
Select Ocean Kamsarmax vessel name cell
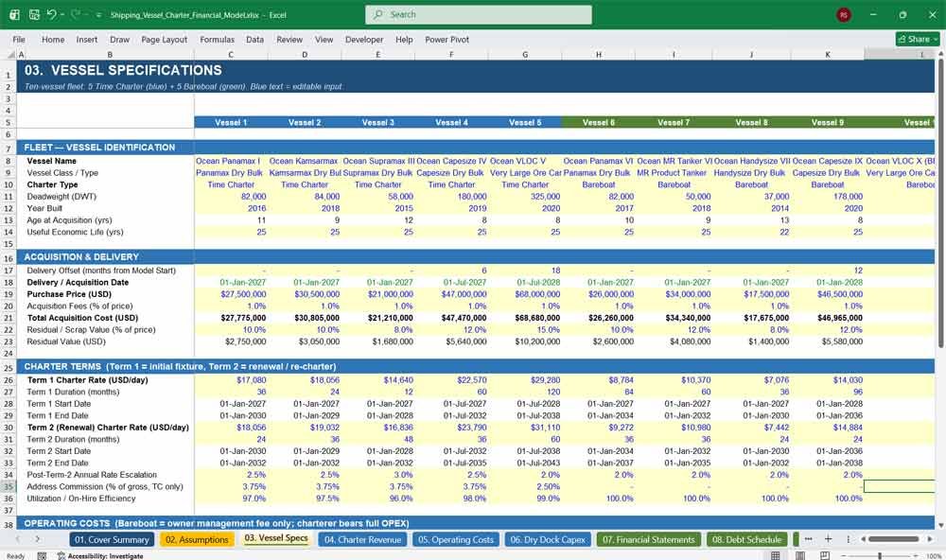305,161
